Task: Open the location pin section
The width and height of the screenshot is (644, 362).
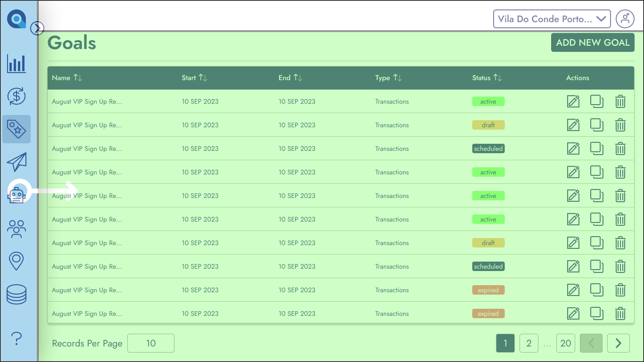Action: pyautogui.click(x=17, y=261)
